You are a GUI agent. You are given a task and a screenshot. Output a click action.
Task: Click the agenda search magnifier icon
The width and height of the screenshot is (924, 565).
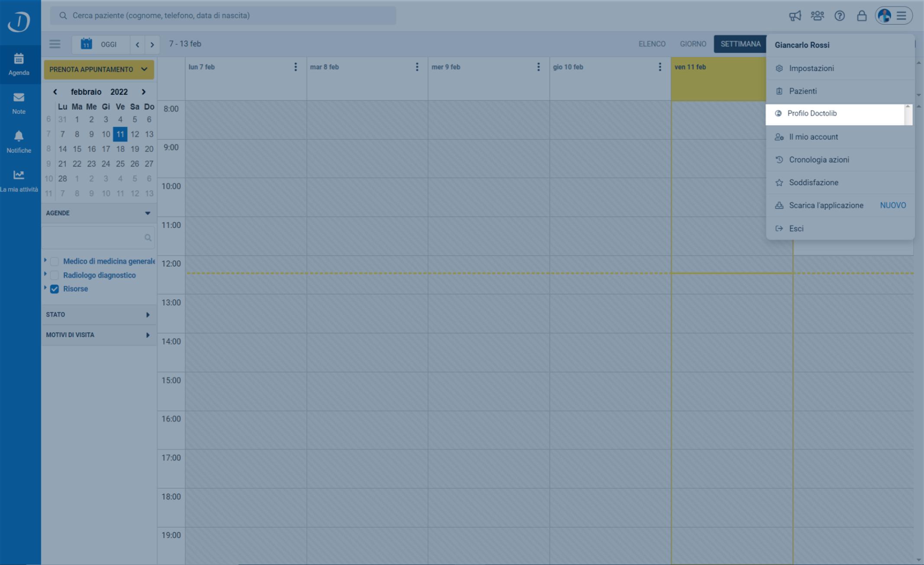[x=148, y=238]
